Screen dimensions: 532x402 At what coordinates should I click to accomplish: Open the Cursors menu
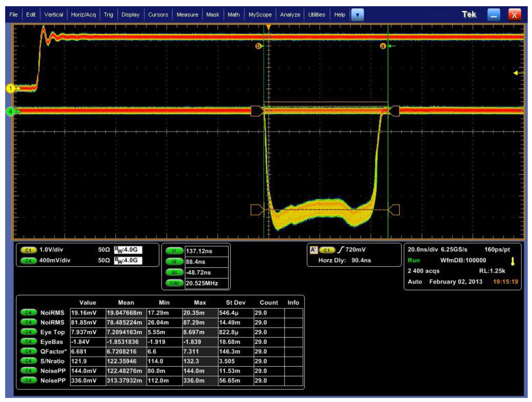click(158, 15)
